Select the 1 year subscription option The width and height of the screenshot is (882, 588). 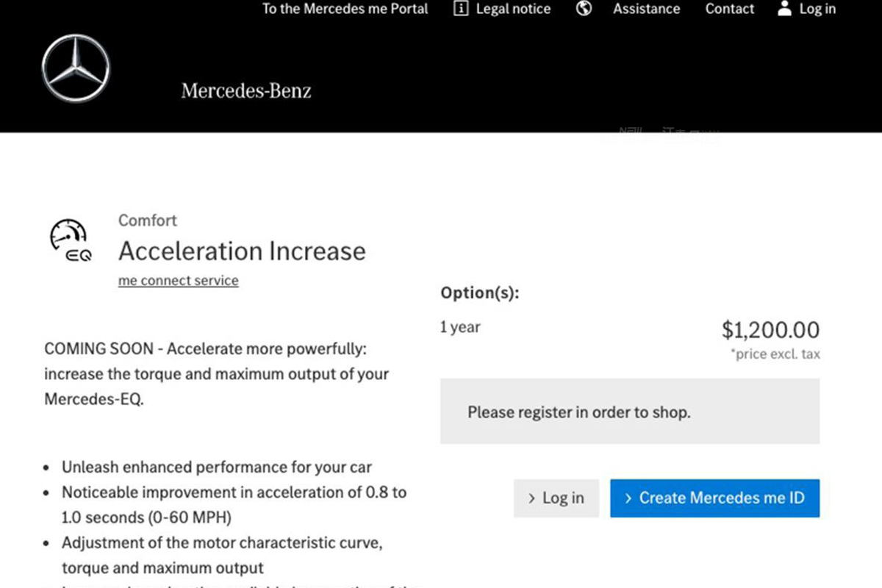(460, 327)
